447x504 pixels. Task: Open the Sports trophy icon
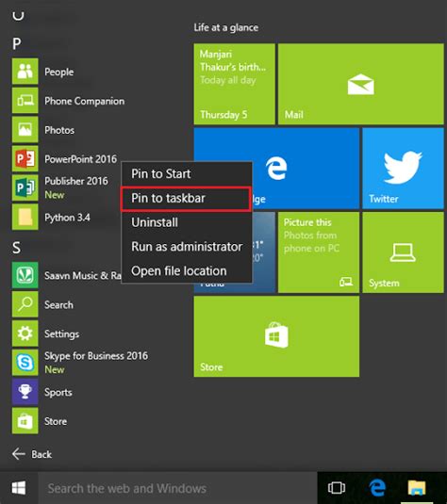pos(25,392)
